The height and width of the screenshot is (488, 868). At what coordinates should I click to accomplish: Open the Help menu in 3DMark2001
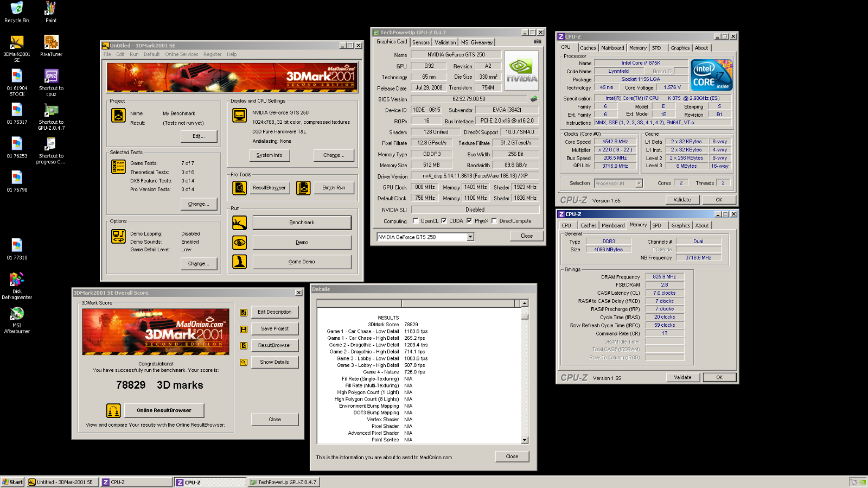232,54
